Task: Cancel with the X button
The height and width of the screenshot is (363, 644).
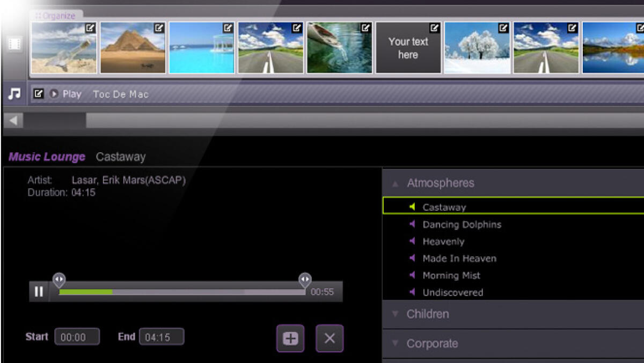Action: (x=330, y=338)
